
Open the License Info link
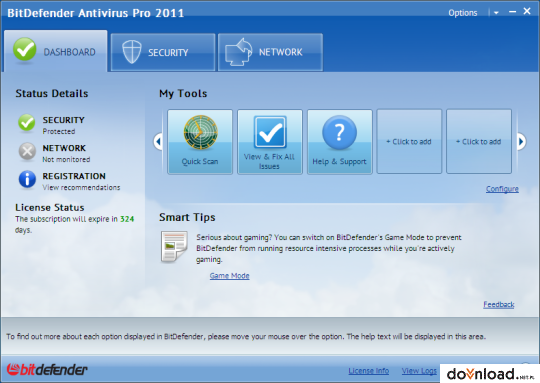pyautogui.click(x=368, y=371)
